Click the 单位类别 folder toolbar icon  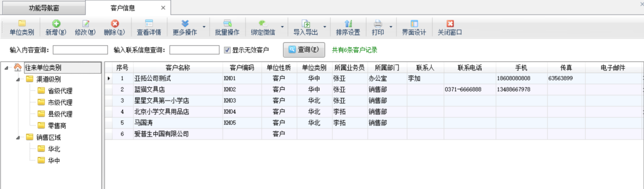pos(22,23)
